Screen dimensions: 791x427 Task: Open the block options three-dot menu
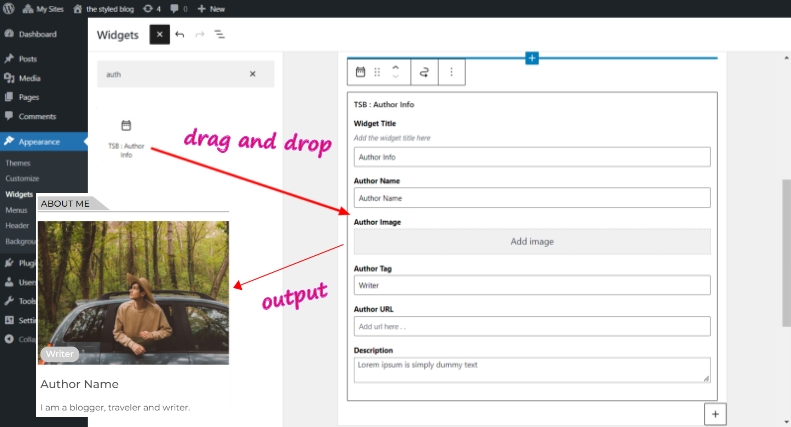pos(451,72)
